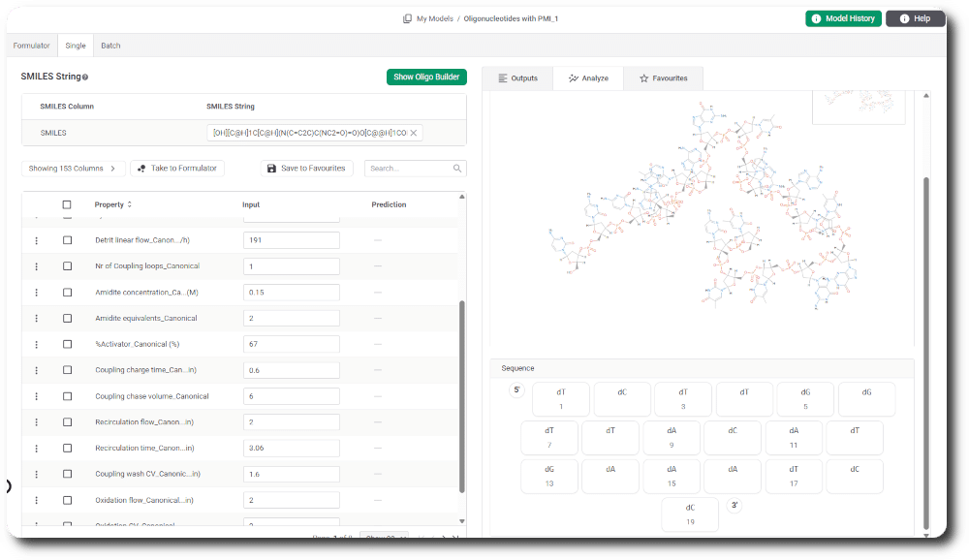
Task: Tick the checkbox for Detrit linear flow row
Action: click(67, 240)
